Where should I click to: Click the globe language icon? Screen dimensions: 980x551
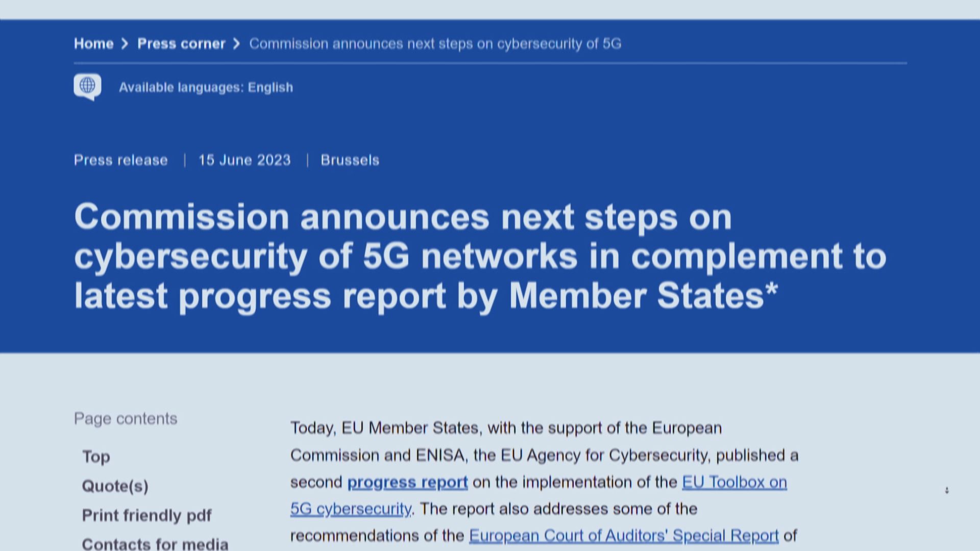tap(87, 86)
